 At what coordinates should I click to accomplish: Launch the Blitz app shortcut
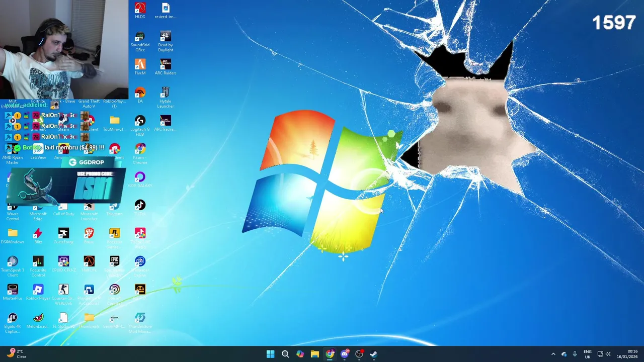(x=38, y=236)
